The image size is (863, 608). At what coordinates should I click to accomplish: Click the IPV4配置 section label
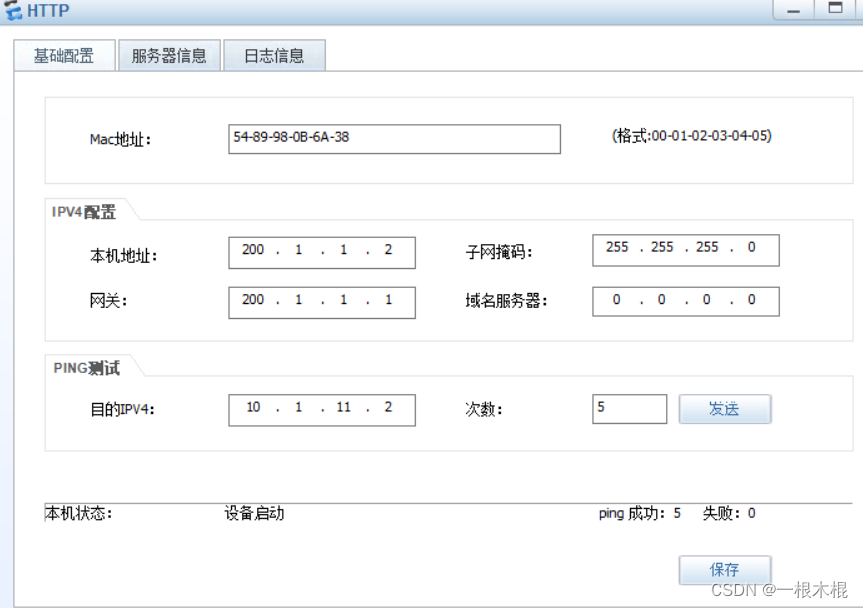(x=84, y=212)
